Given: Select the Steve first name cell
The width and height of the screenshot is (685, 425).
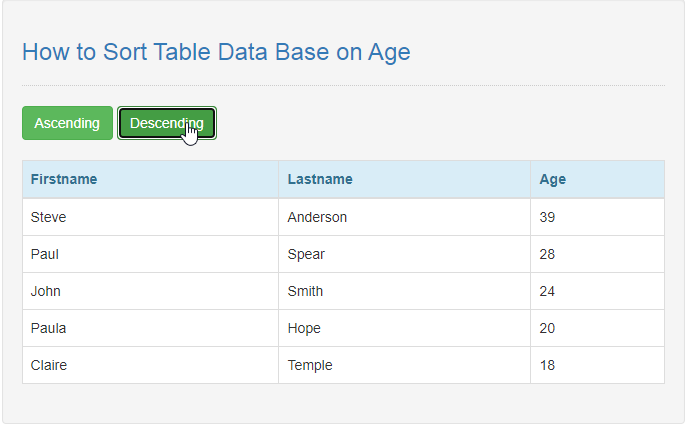Looking at the screenshot, I should (150, 217).
